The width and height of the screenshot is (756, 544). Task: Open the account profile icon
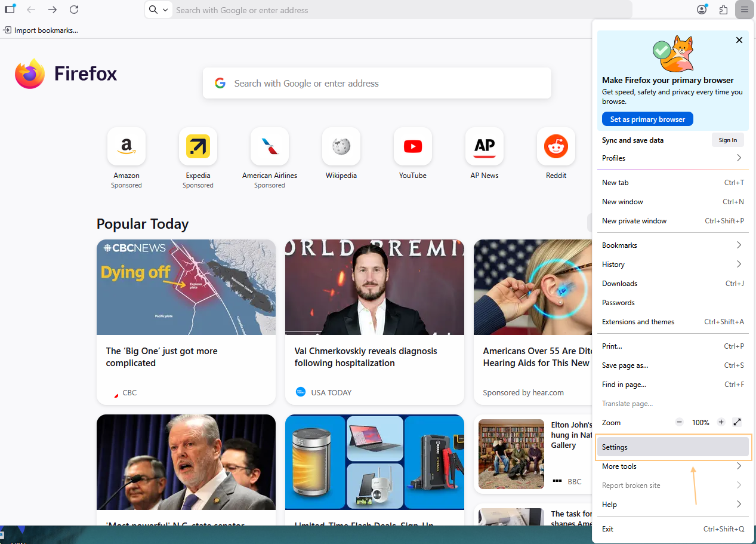(x=702, y=10)
